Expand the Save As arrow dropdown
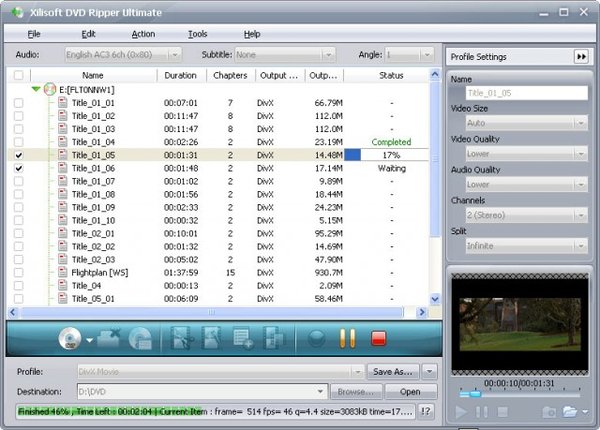 430,371
